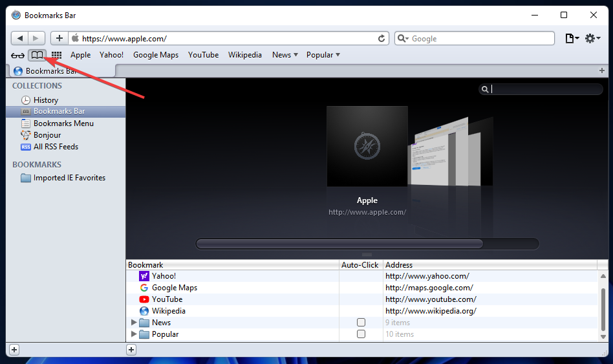Click the Apple cover flow thumbnail
The height and width of the screenshot is (364, 613).
(367, 146)
